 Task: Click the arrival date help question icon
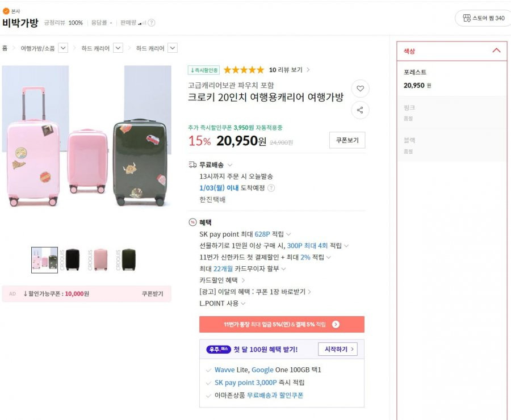271,188
